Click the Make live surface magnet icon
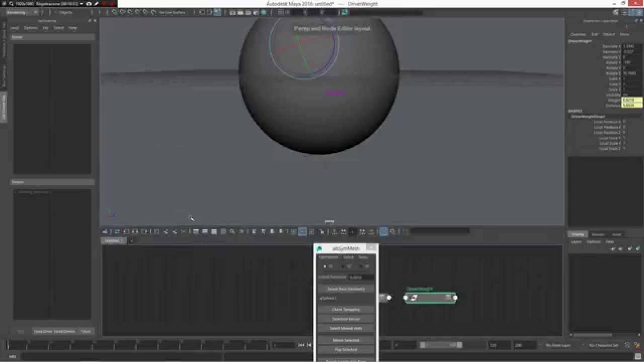The width and height of the screenshot is (644, 362). [x=153, y=12]
